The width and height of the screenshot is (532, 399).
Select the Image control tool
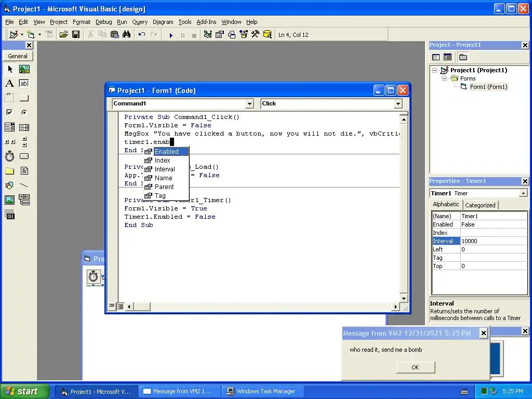(x=10, y=200)
